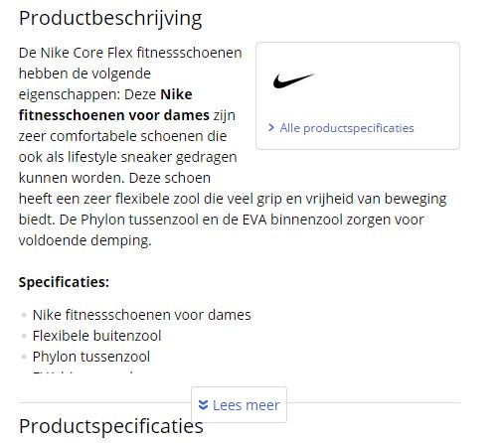Expand the description with Lees meer
Screen dimensions: 504x443
click(239, 404)
